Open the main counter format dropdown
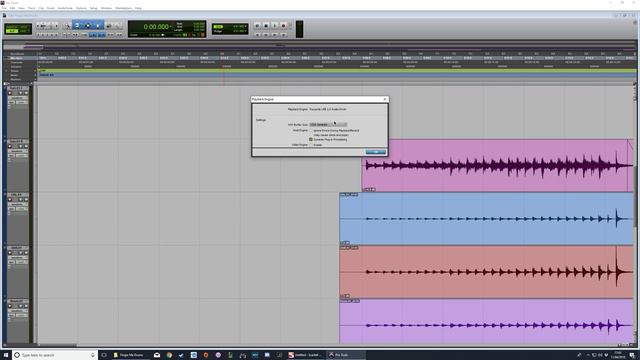The height and width of the screenshot is (360, 640). (171, 27)
